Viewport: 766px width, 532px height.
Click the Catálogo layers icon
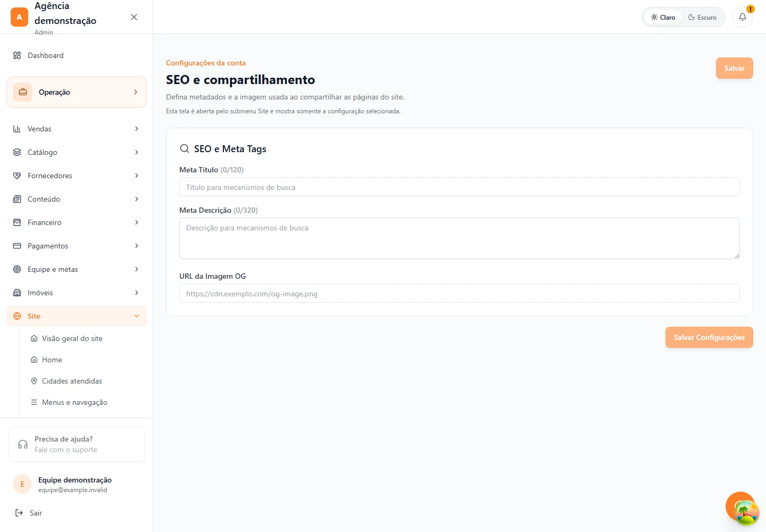(17, 152)
